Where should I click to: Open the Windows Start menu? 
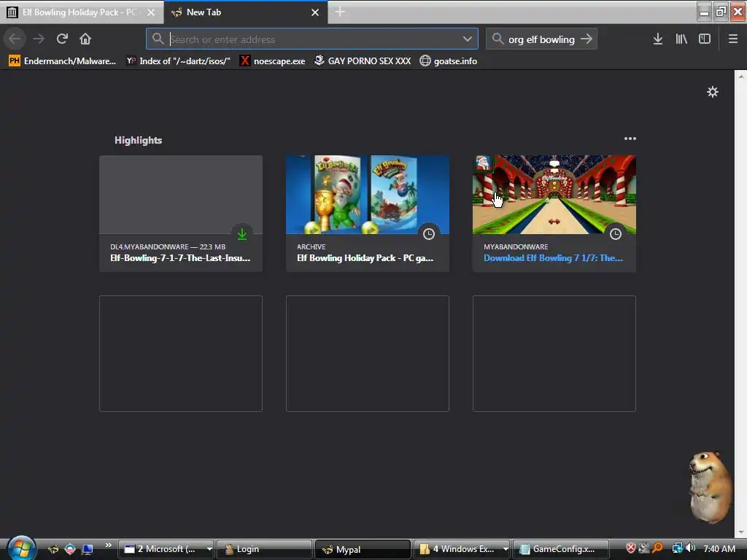(x=21, y=548)
